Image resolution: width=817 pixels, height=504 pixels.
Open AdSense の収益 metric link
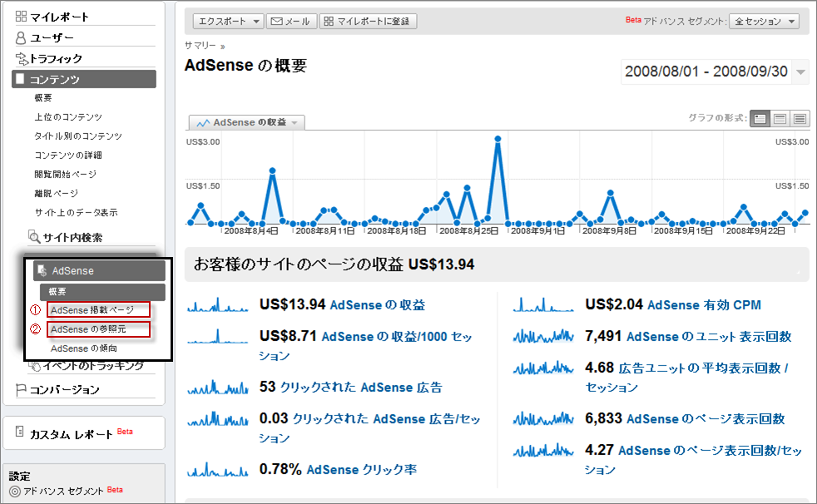pos(377,305)
